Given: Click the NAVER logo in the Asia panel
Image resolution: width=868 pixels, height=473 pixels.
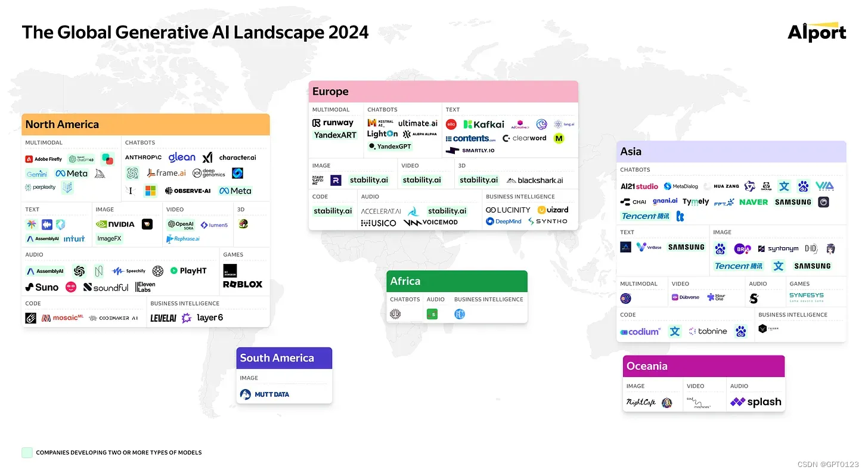Looking at the screenshot, I should (754, 202).
